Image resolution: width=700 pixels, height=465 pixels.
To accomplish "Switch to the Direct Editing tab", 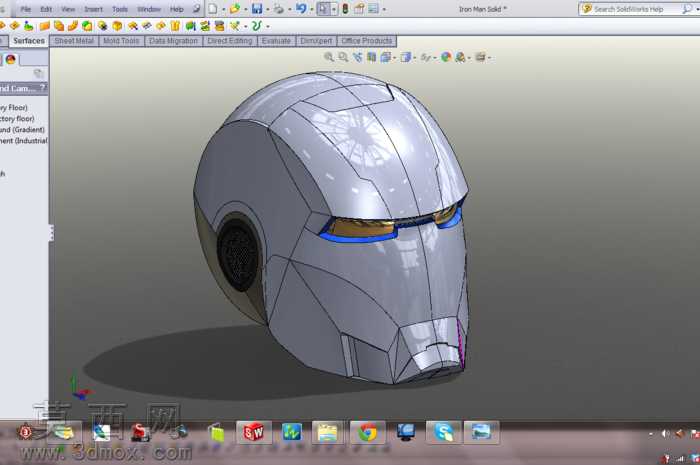I will point(230,41).
